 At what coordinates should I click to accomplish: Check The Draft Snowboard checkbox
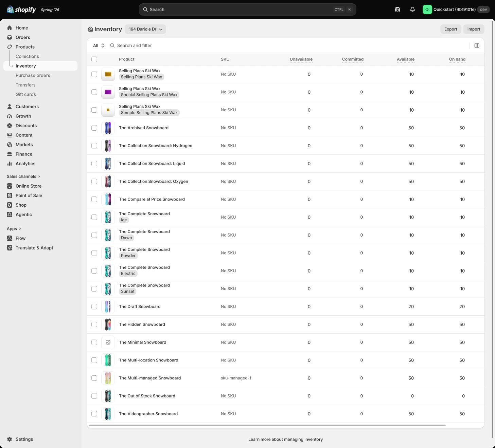94,306
